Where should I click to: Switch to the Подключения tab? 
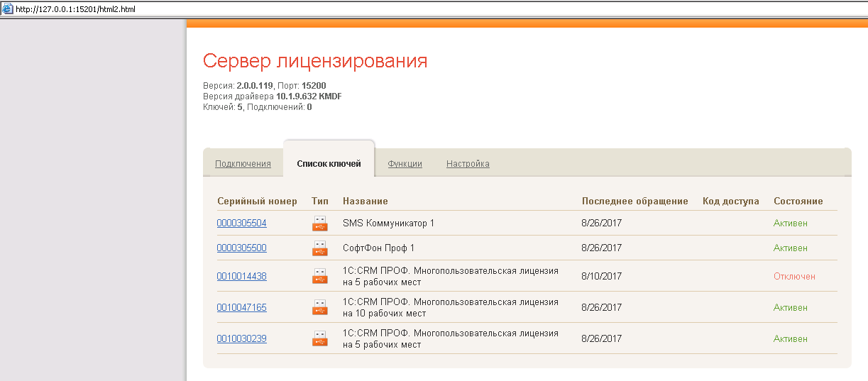[x=243, y=164]
